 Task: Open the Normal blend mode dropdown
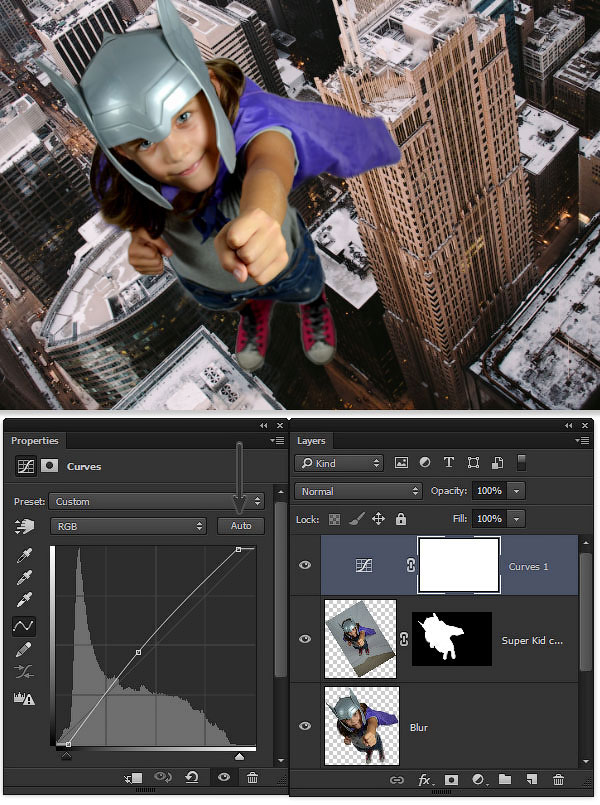(358, 491)
